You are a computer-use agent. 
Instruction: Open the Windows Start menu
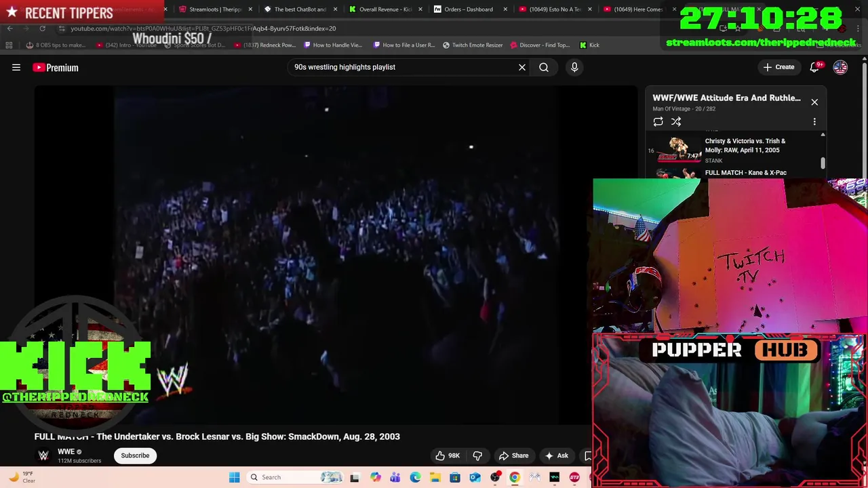[x=234, y=477]
